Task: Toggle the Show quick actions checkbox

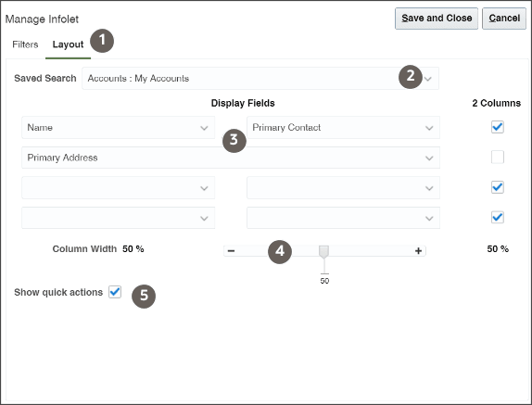Action: click(x=115, y=292)
